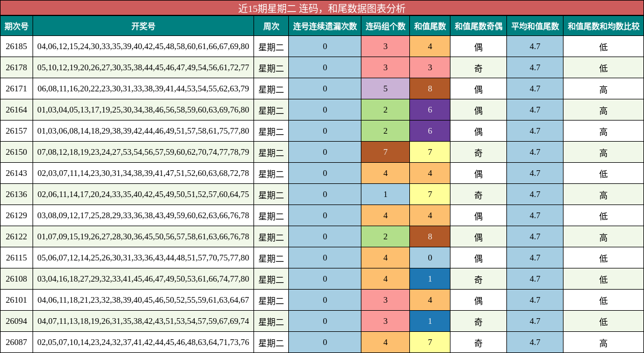The width and height of the screenshot is (644, 353).
Task: Select period number 26150
Action: tap(17, 152)
